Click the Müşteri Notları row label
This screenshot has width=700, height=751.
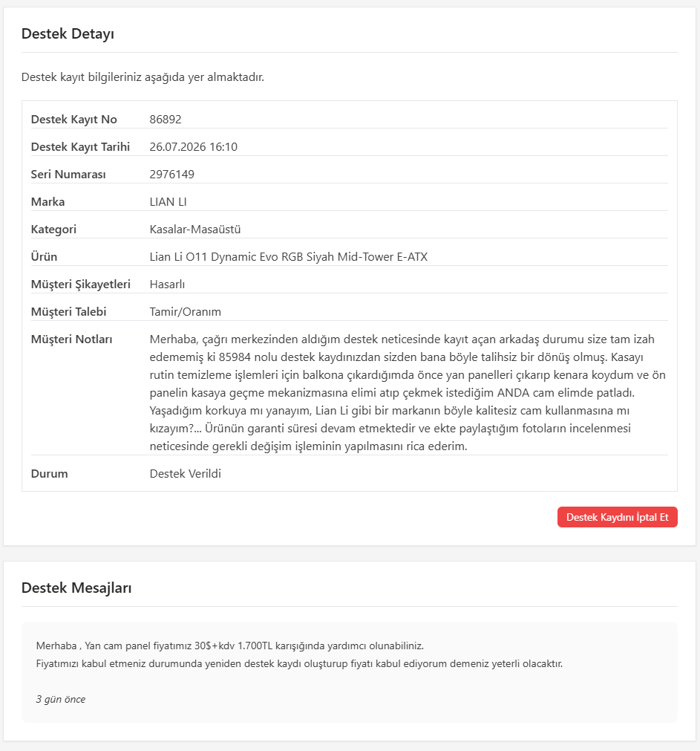click(x=72, y=339)
